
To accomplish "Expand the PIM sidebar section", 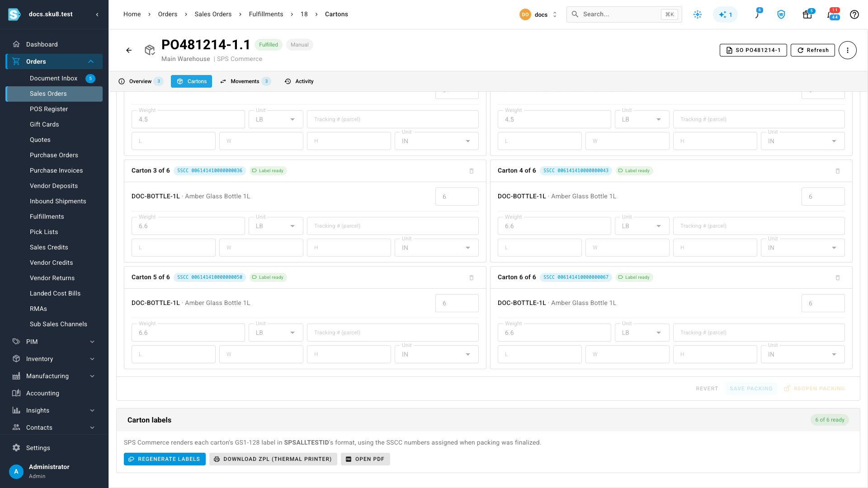I will (x=54, y=342).
